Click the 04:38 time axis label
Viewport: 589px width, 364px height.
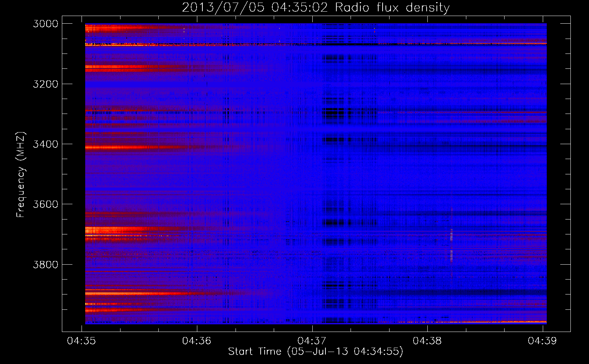[427, 341]
